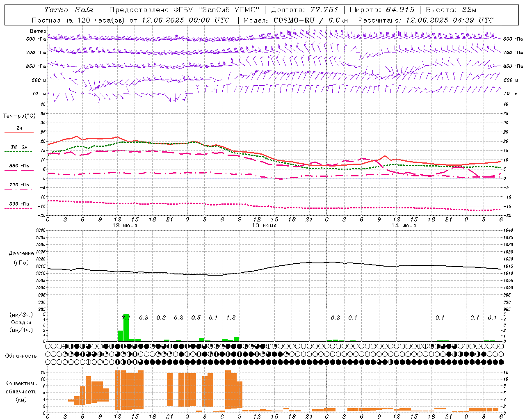The width and height of the screenshot is (525, 420).
Task: Click 'Рассчитано: 12.06.2025 04:39 UTC' timestamp
Action: coord(426,20)
